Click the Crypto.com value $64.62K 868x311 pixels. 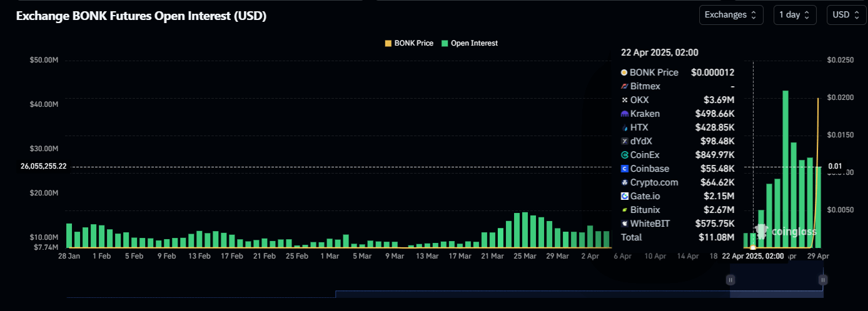(x=717, y=182)
